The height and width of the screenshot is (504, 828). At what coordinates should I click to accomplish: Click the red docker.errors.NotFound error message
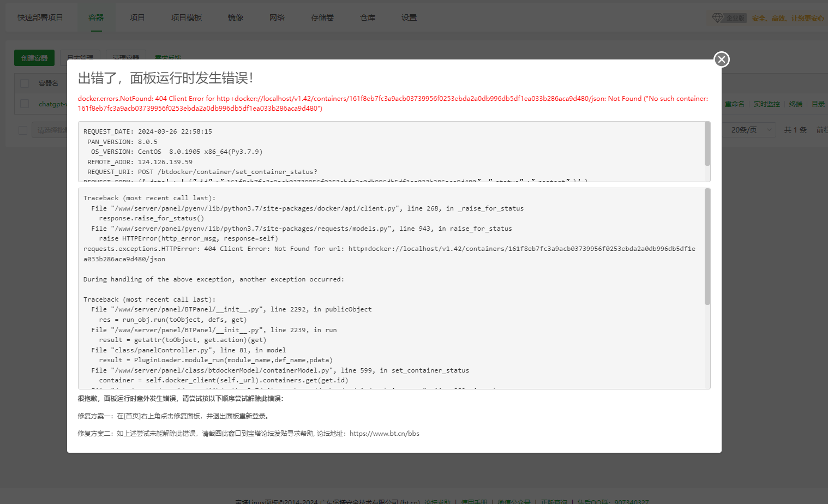pos(393,104)
